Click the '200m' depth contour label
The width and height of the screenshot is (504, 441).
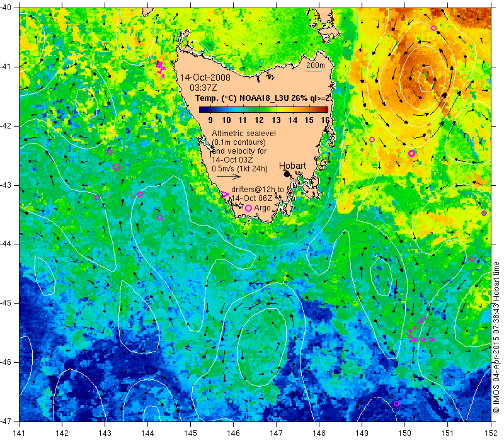tap(316, 66)
